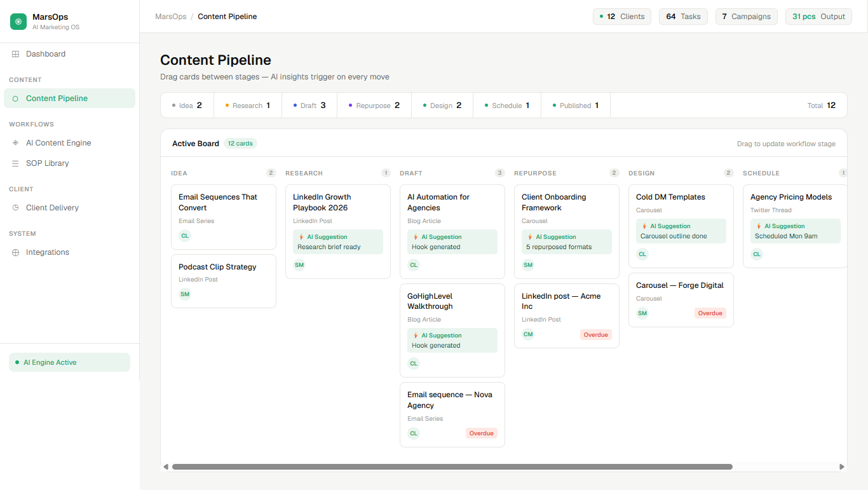This screenshot has width=868, height=490.
Task: Open Dashboard in the sidebar
Action: [69, 54]
